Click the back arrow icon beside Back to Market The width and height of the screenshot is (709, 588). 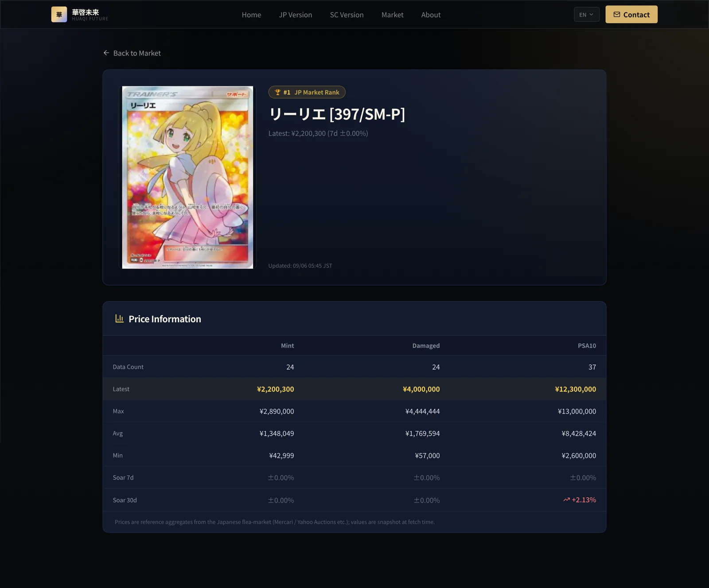click(x=106, y=53)
